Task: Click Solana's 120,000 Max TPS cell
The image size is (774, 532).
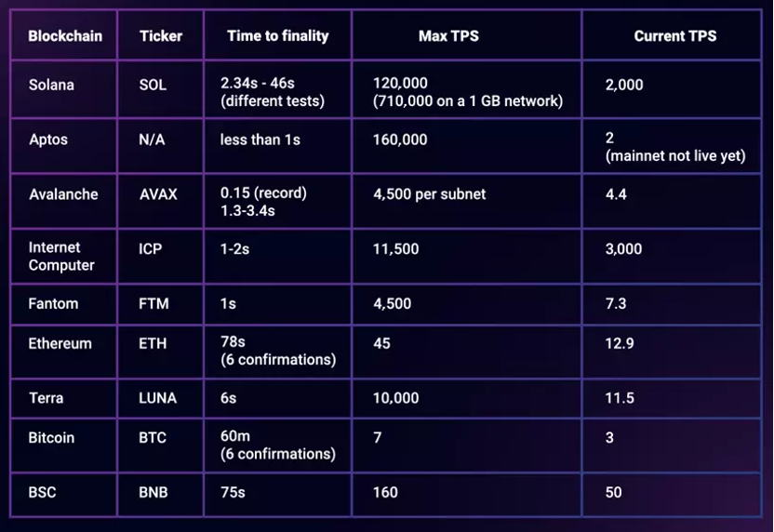Action: [x=466, y=89]
